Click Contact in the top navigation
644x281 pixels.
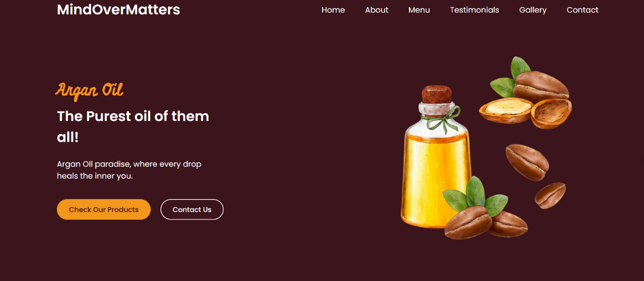pyautogui.click(x=582, y=10)
